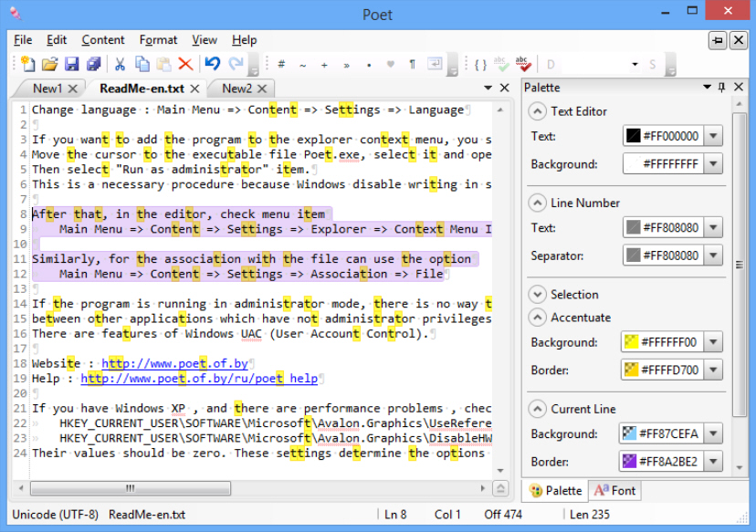
Task: Click the # toolbar button
Action: click(281, 64)
